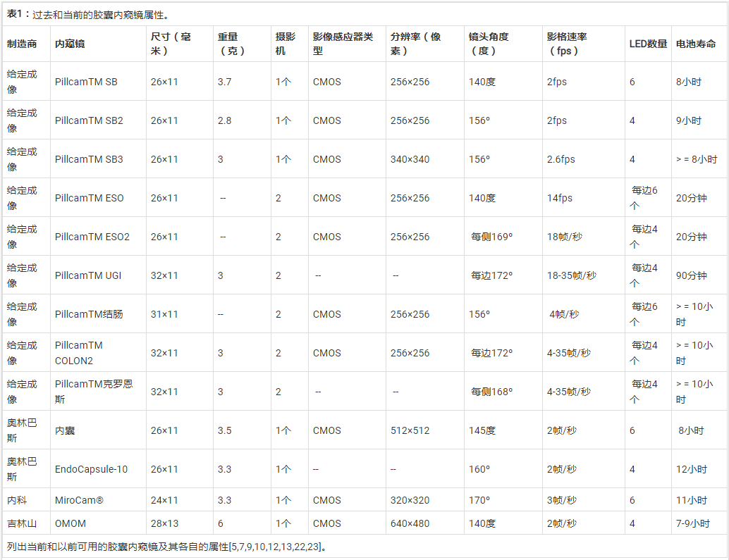Click the resolution '320×320'
Viewport: 729px width, 560px height.
click(410, 500)
